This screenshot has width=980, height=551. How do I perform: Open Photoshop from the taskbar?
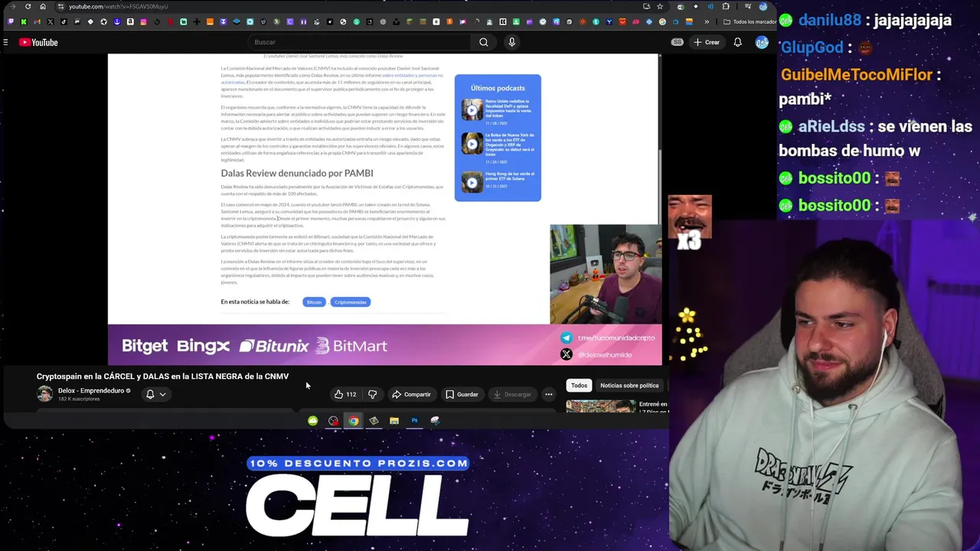(x=414, y=420)
